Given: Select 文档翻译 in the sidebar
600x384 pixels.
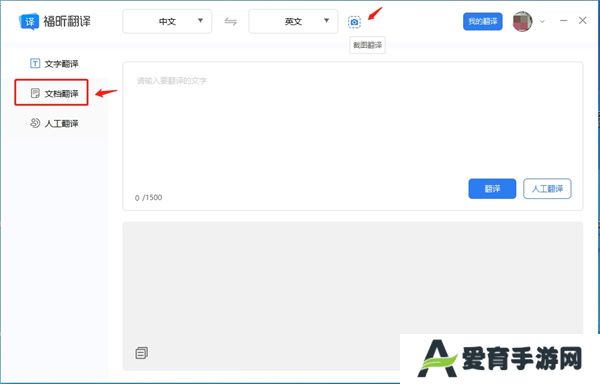Looking at the screenshot, I should click(52, 93).
